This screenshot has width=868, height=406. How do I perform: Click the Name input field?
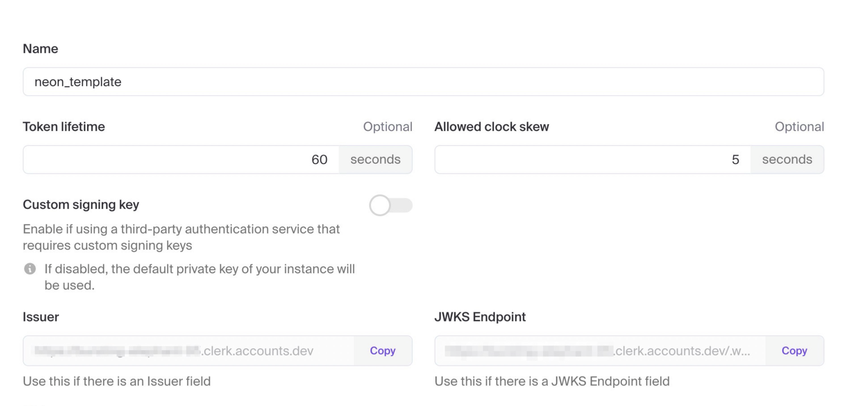423,82
